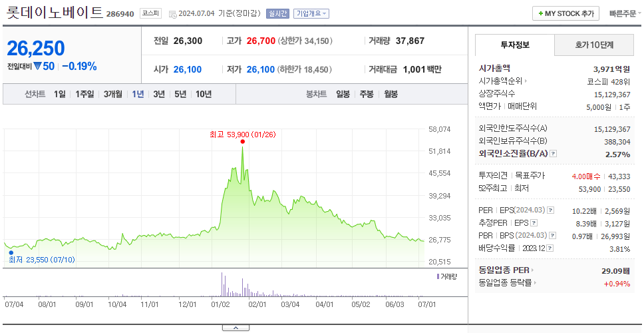Click the 시가 value 26,100
The height and width of the screenshot is (333, 644).
[188, 70]
